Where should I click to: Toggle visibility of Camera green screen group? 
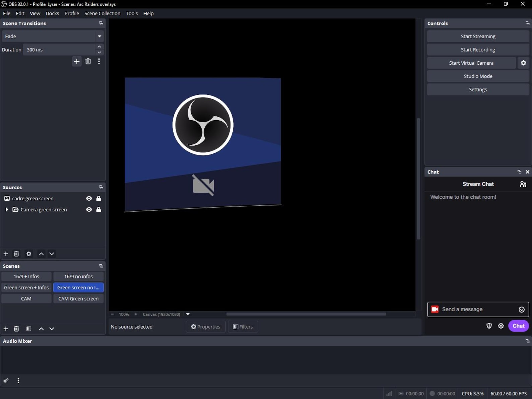click(x=89, y=209)
